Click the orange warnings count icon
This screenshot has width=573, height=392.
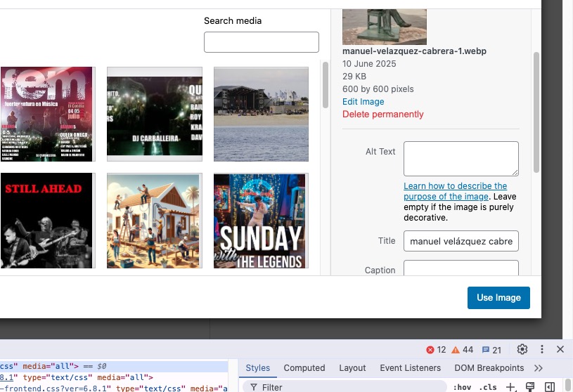[456, 350]
